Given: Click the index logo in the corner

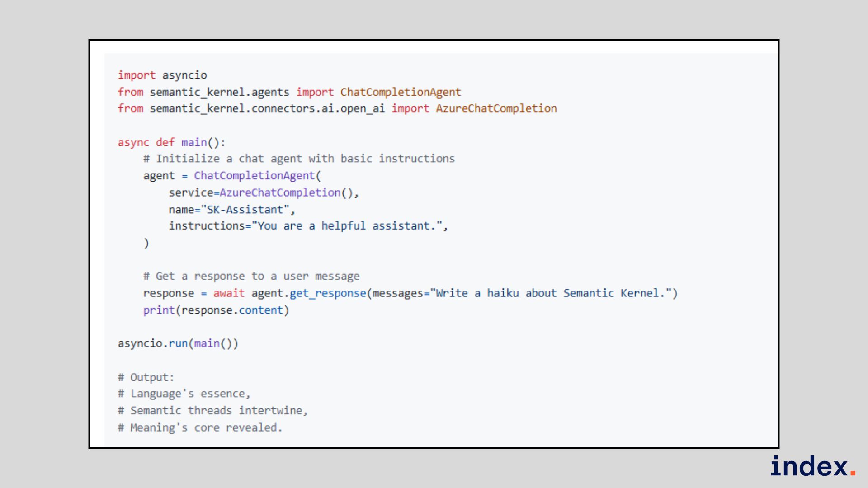Looking at the screenshot, I should click(x=812, y=466).
